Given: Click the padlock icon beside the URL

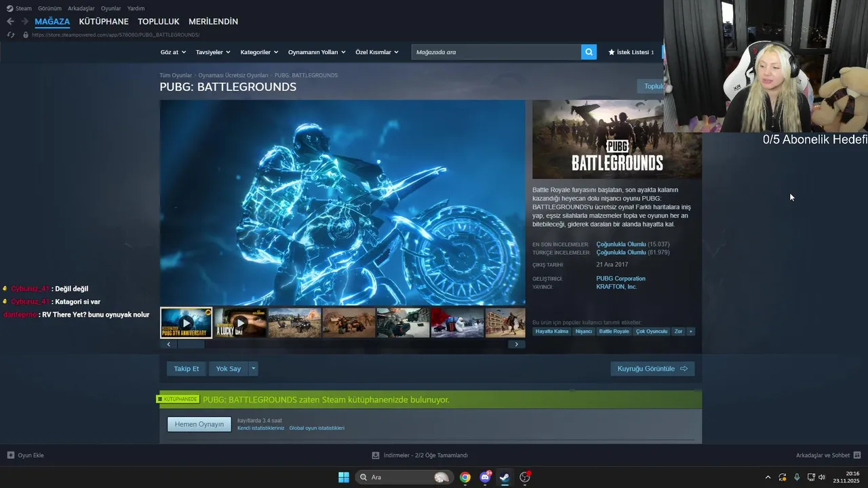Looking at the screenshot, I should (26, 35).
